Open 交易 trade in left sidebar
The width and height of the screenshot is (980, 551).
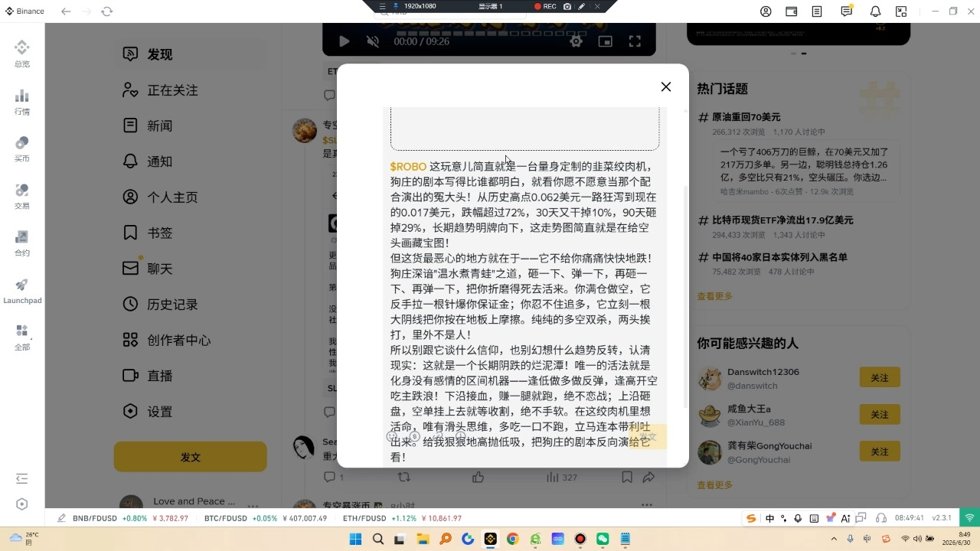22,197
